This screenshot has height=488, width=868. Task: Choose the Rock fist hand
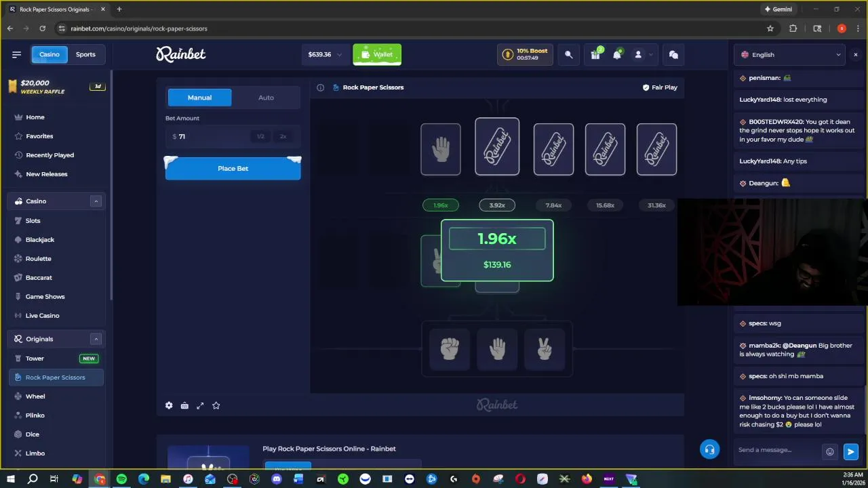click(449, 349)
